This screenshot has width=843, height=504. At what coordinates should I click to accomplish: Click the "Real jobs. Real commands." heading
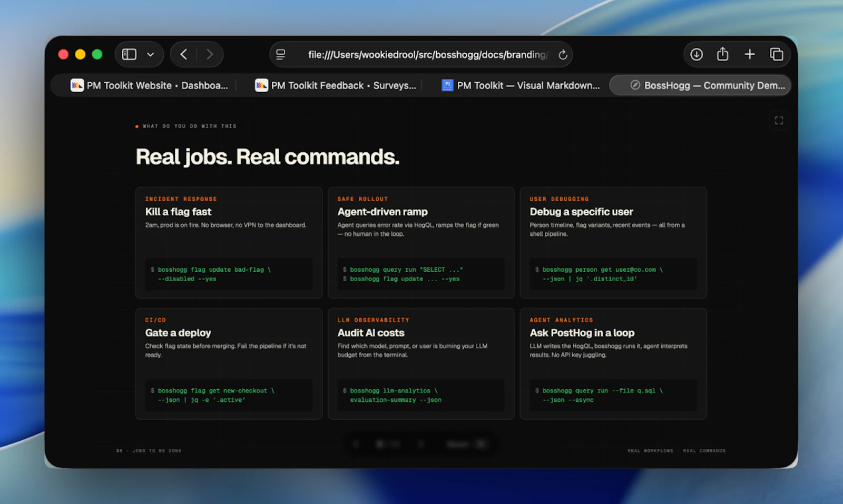(268, 157)
